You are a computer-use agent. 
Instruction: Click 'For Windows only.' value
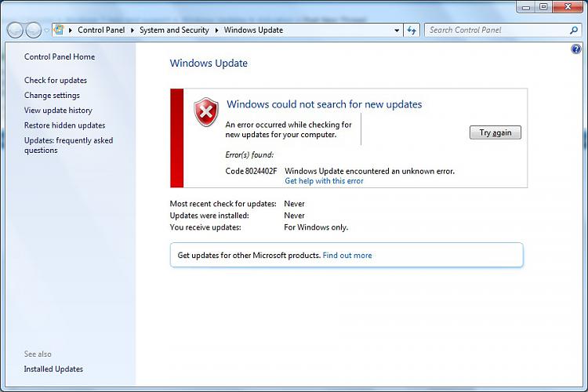tap(316, 227)
